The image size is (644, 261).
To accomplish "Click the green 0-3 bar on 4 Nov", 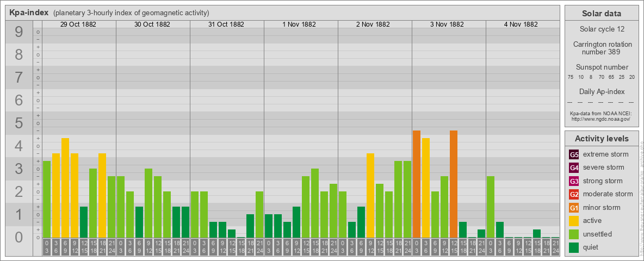I will [491, 207].
